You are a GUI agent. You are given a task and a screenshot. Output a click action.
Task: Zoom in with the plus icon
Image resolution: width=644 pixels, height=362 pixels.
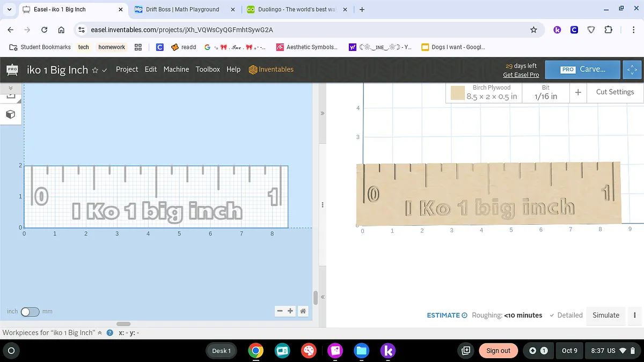pos(290,311)
